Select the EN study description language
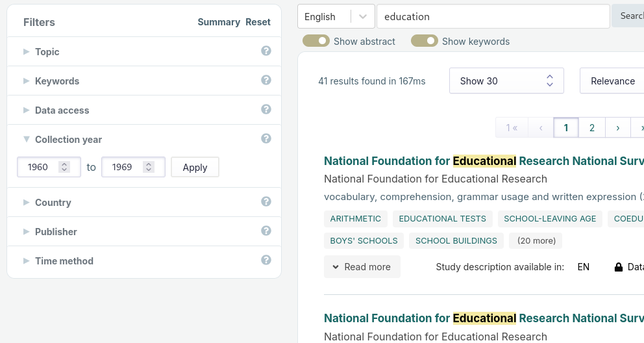 583,267
